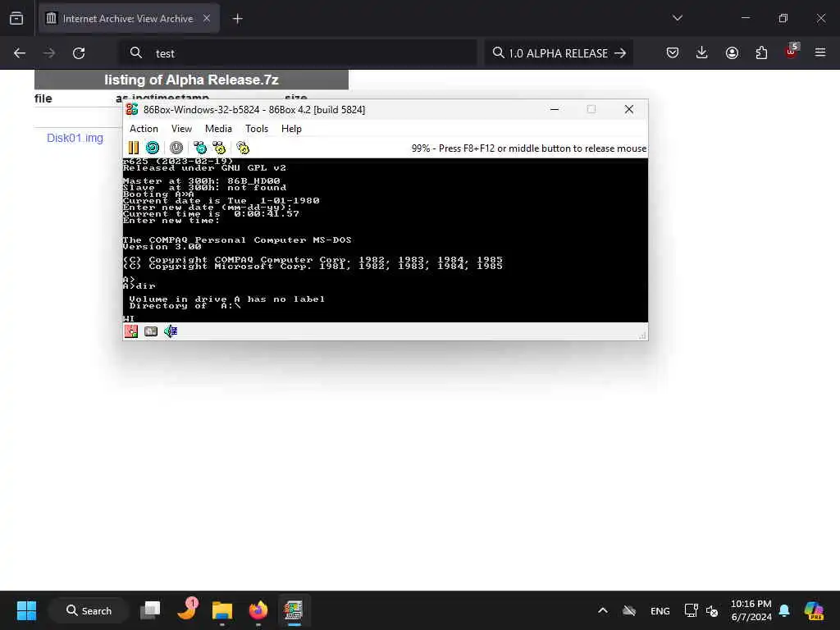Select the Internet Archive: View Archive tab
Image resolution: width=840 pixels, height=630 pixels.
129,19
